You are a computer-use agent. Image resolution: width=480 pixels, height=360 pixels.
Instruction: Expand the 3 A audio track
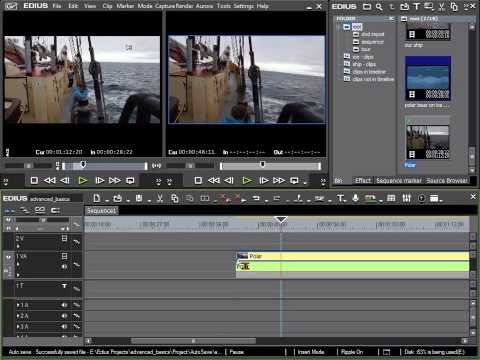tap(18, 327)
